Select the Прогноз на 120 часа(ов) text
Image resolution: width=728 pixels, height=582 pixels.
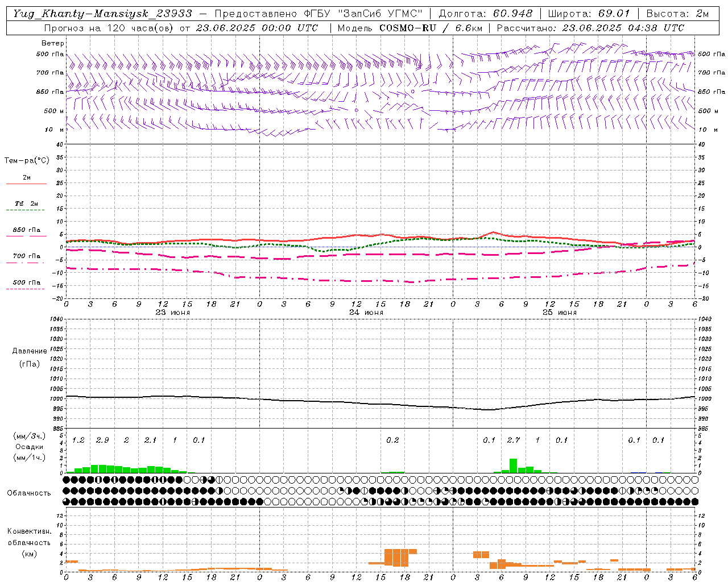(109, 28)
